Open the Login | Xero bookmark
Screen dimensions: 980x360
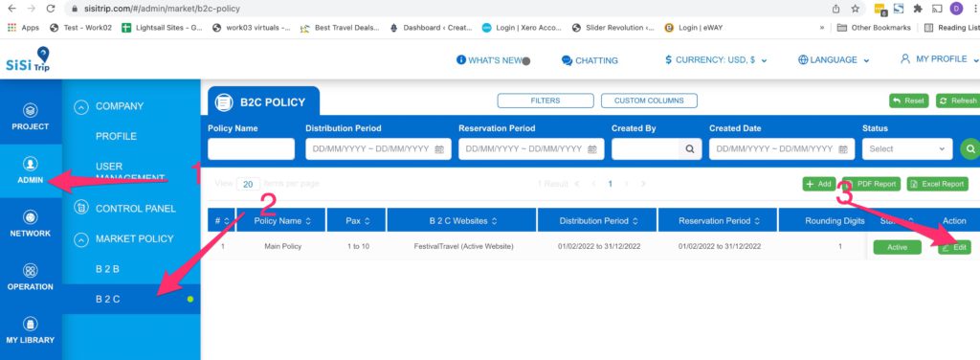pyautogui.click(x=522, y=28)
